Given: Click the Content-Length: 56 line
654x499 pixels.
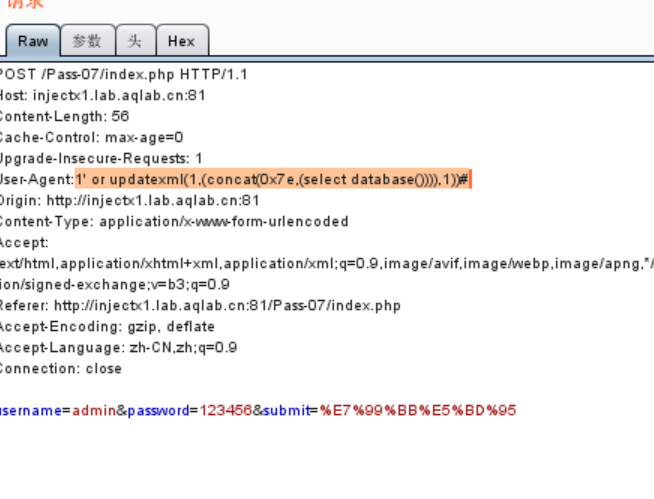Looking at the screenshot, I should (x=64, y=116).
